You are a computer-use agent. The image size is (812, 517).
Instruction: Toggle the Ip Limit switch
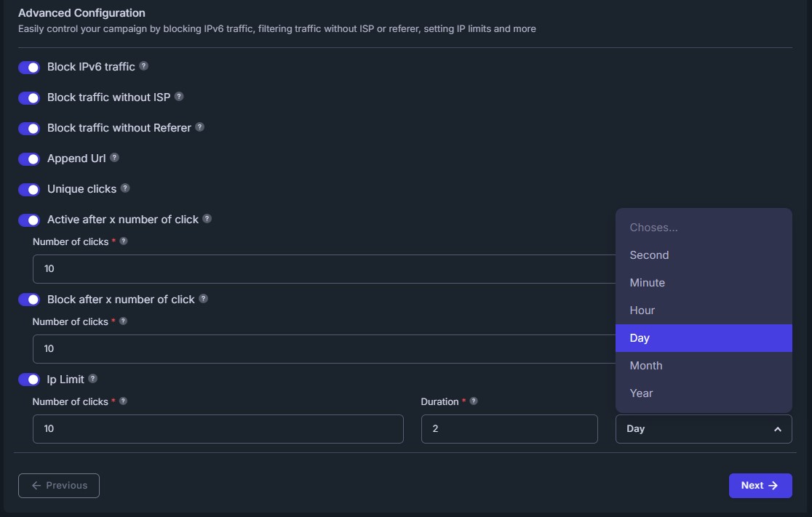point(29,380)
